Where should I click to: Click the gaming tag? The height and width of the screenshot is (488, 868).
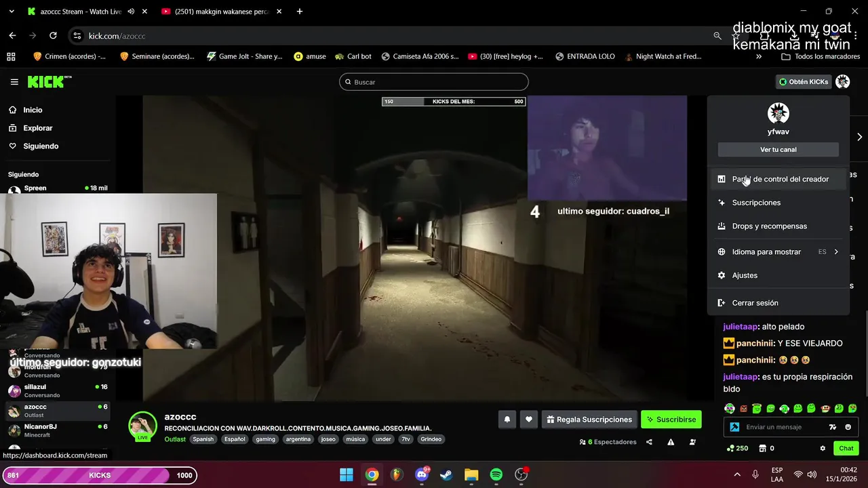click(x=265, y=439)
